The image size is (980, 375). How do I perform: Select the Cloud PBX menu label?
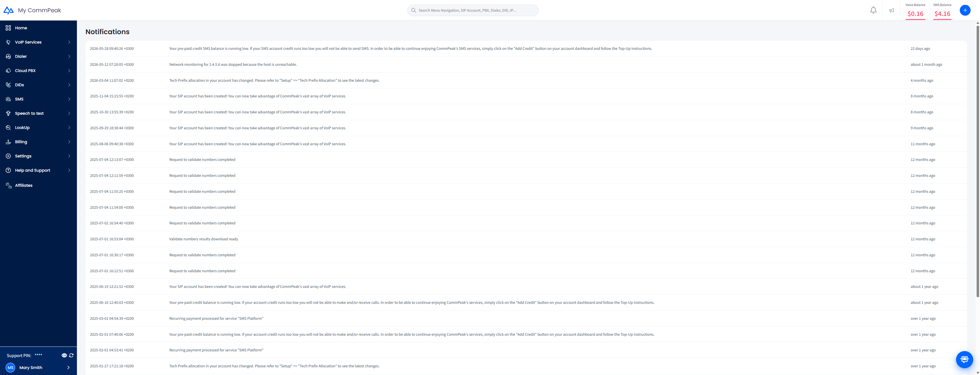pos(25,71)
